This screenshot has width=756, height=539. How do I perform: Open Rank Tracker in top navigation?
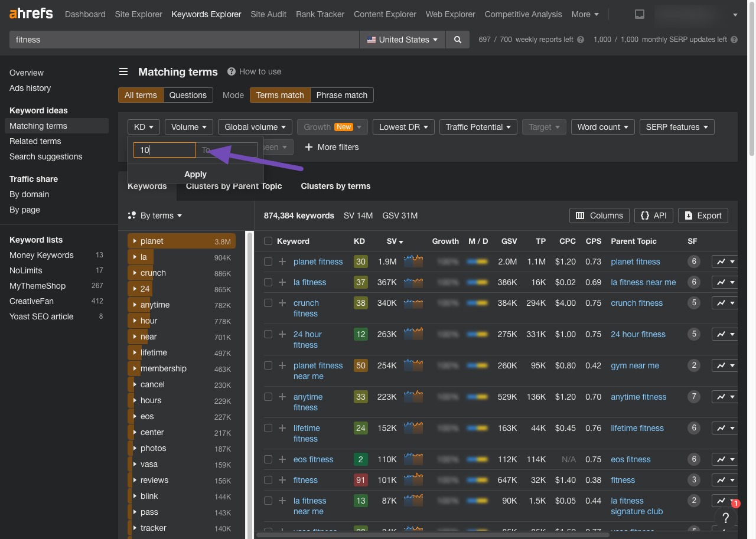320,14
